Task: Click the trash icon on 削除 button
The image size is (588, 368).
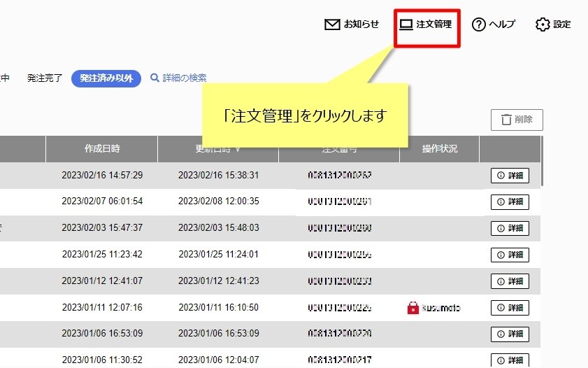Action: [505, 120]
